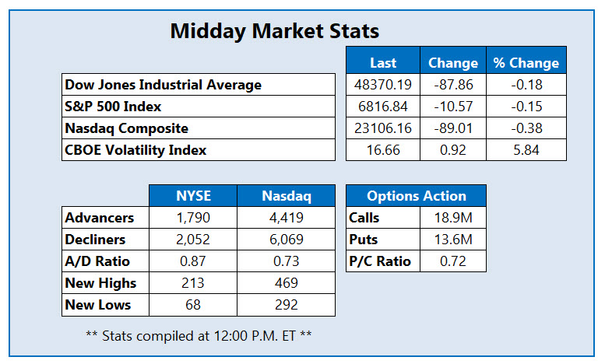This screenshot has height=364, width=605.
Task: Click the Options Action header
Action: click(417, 196)
